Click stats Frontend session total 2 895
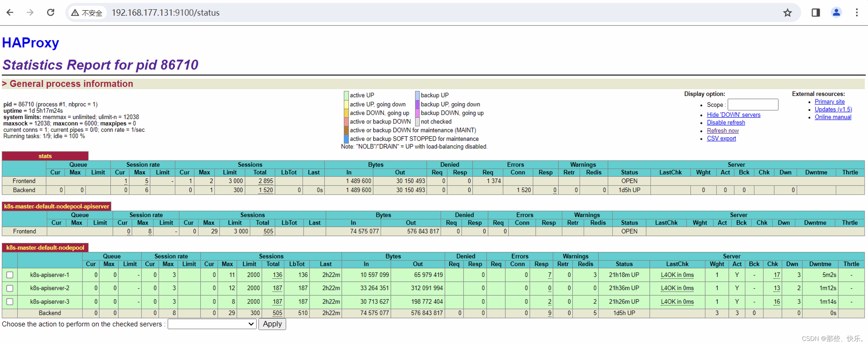Image resolution: width=868 pixels, height=345 pixels. (x=266, y=181)
